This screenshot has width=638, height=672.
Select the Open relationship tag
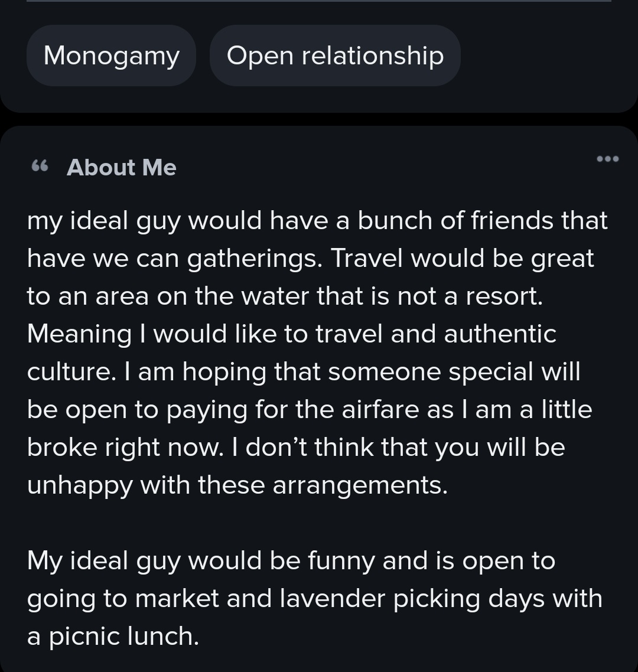click(x=336, y=56)
